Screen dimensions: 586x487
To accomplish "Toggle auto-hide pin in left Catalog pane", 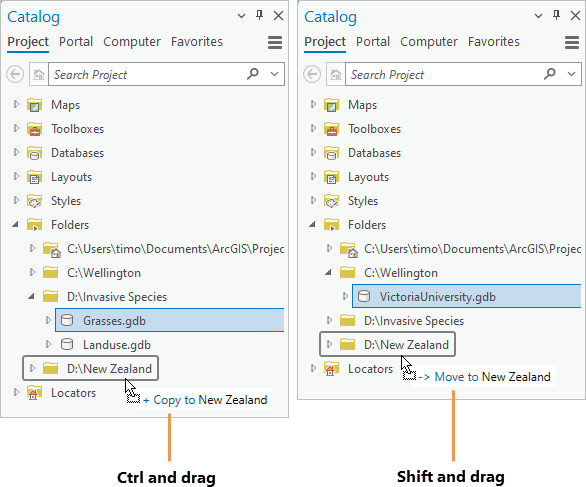I will [259, 15].
